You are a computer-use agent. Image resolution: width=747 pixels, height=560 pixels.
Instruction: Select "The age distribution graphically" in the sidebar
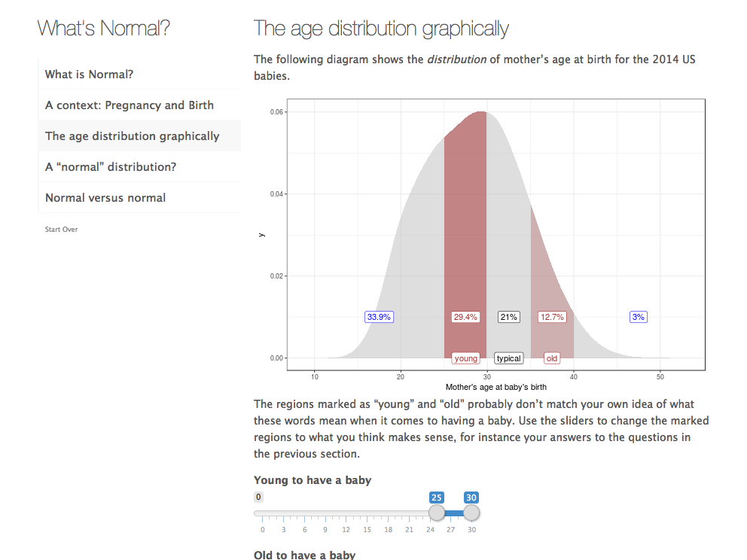(132, 136)
